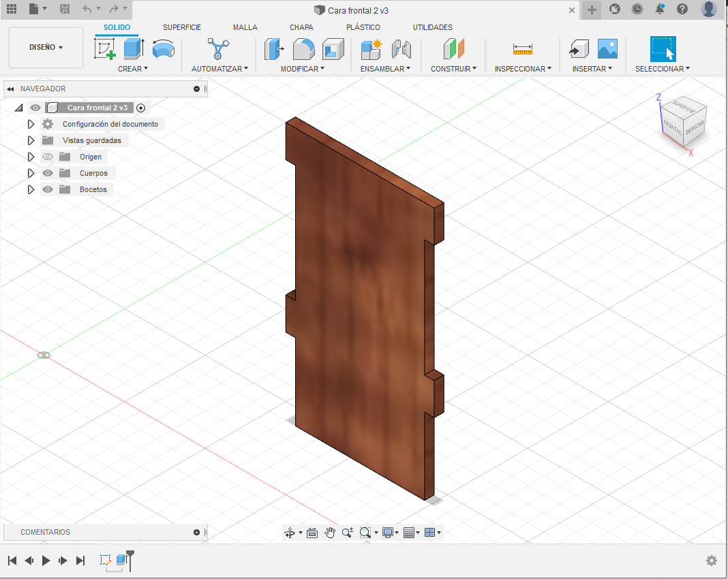Select the Joint tool
This screenshot has height=579, width=728.
coord(401,49)
